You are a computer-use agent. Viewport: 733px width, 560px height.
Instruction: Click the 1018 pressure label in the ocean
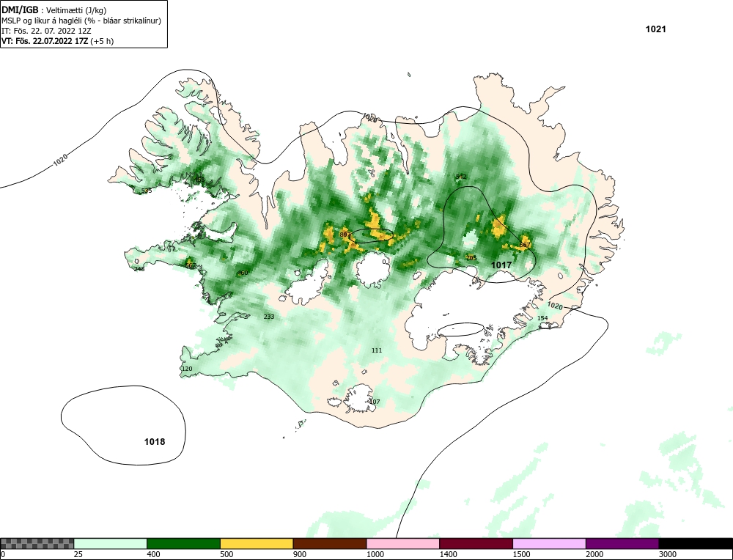[154, 442]
